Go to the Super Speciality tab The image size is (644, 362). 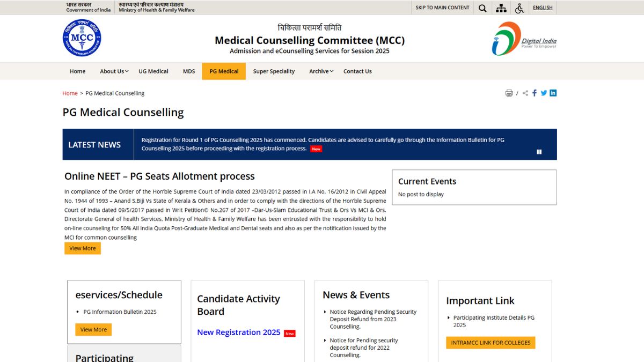(x=274, y=71)
